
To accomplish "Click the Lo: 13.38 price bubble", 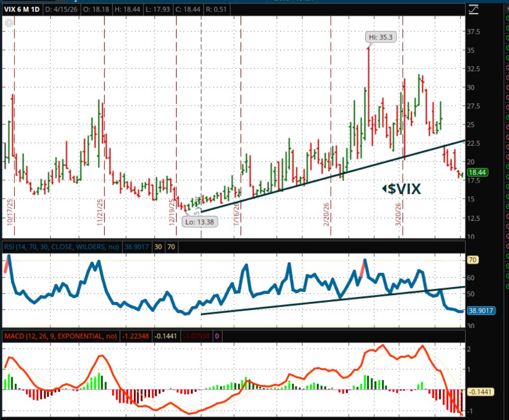I will [199, 222].
